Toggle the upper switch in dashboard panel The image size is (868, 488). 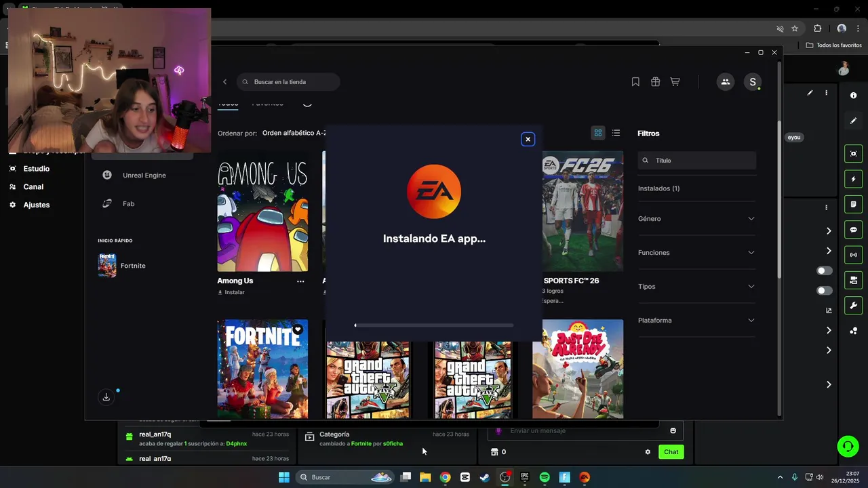point(825,270)
